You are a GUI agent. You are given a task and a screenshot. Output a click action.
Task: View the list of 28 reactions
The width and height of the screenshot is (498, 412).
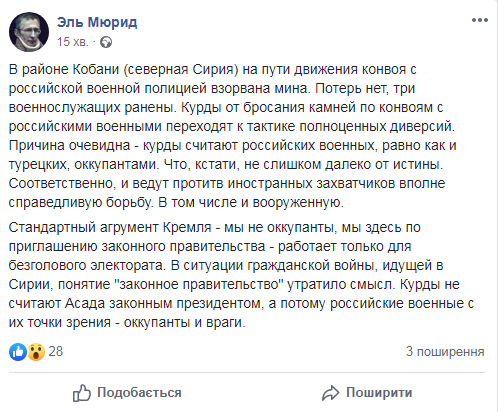click(x=56, y=351)
